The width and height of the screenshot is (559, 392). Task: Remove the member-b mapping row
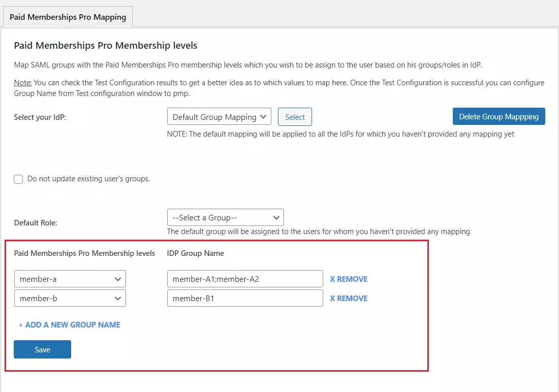point(348,298)
